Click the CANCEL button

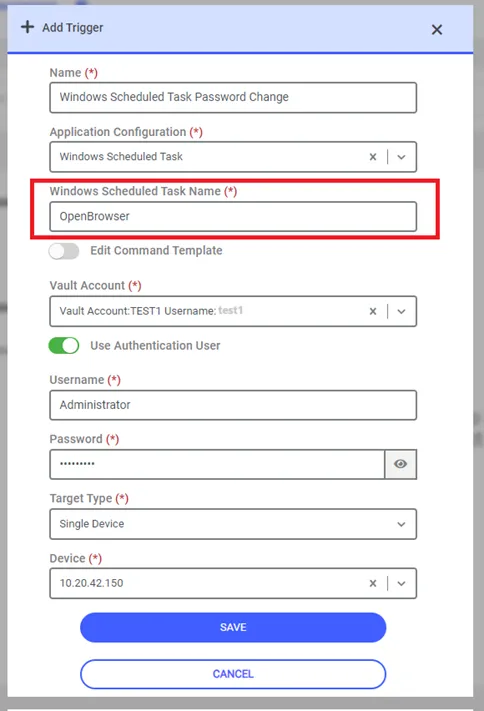point(233,674)
